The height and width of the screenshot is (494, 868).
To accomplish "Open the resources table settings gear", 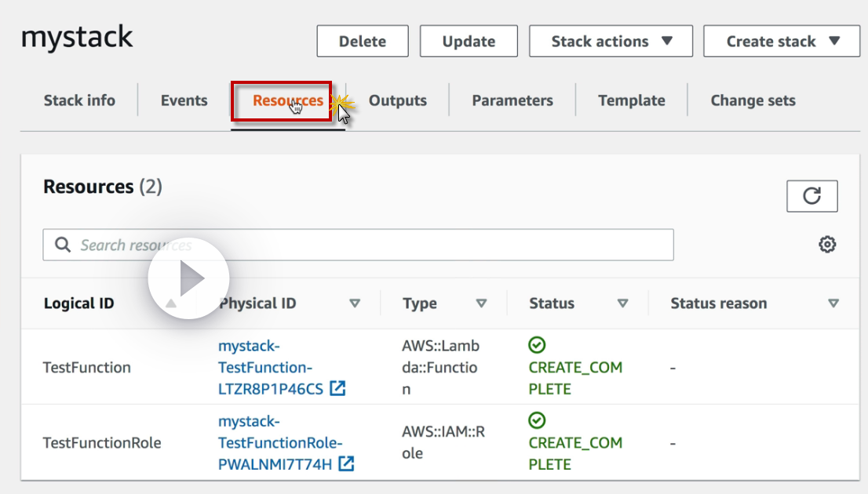I will pos(827,245).
